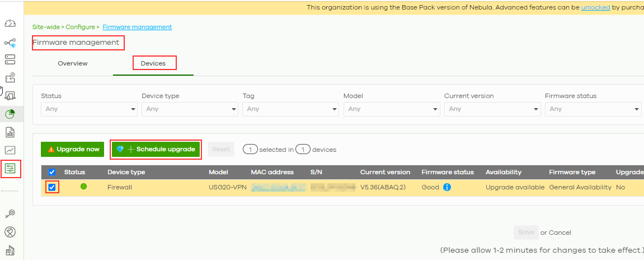Open the Device type filter dropdown

click(x=189, y=109)
